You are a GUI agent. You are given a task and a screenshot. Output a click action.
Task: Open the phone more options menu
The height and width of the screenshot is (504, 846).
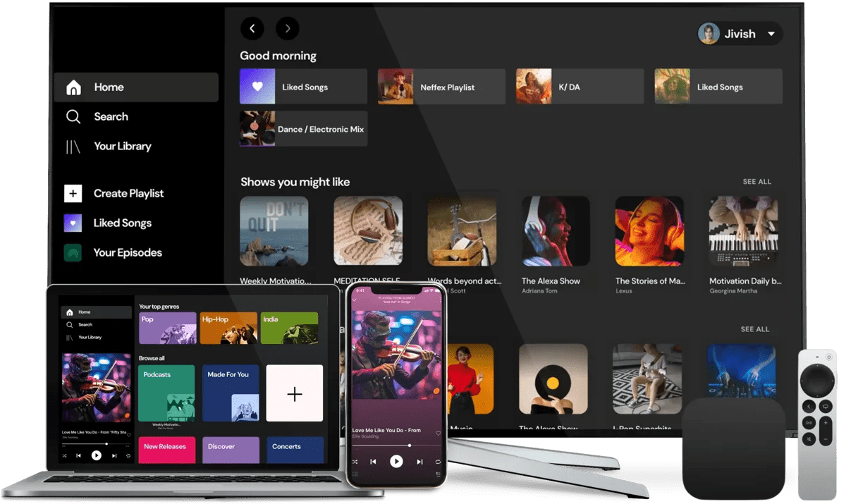(441, 300)
